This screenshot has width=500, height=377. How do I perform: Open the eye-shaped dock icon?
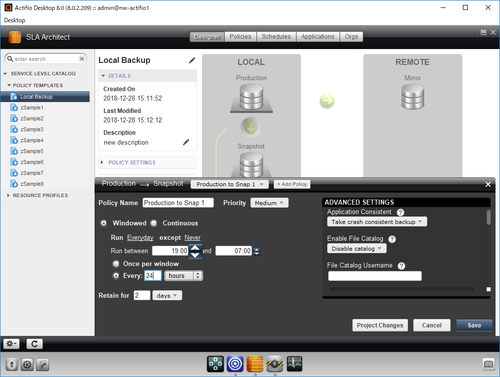(x=274, y=364)
